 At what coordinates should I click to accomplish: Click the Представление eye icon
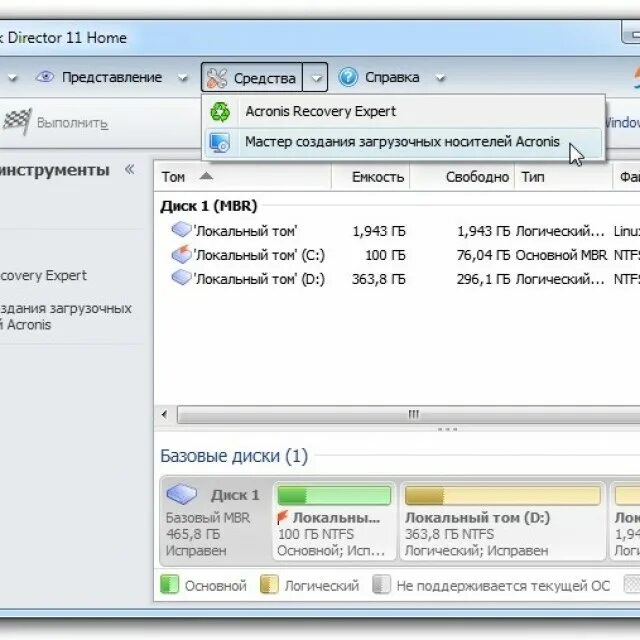[45, 77]
